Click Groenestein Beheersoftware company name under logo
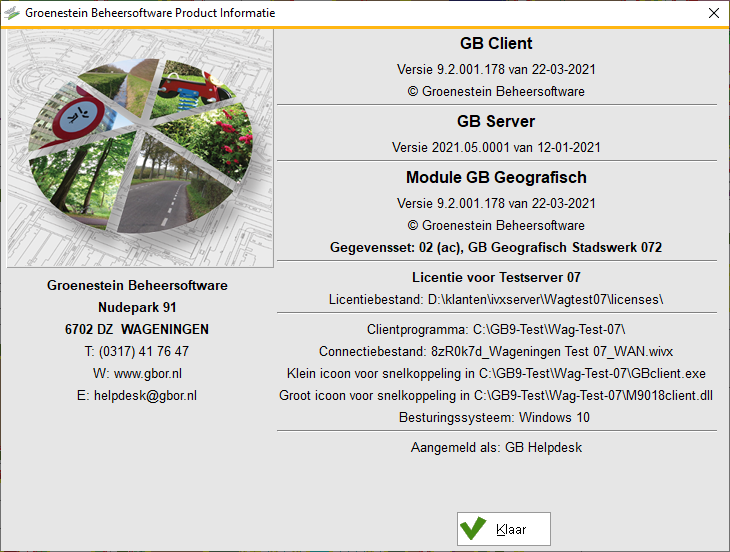Image resolution: width=730 pixels, height=552 pixels. [137, 285]
